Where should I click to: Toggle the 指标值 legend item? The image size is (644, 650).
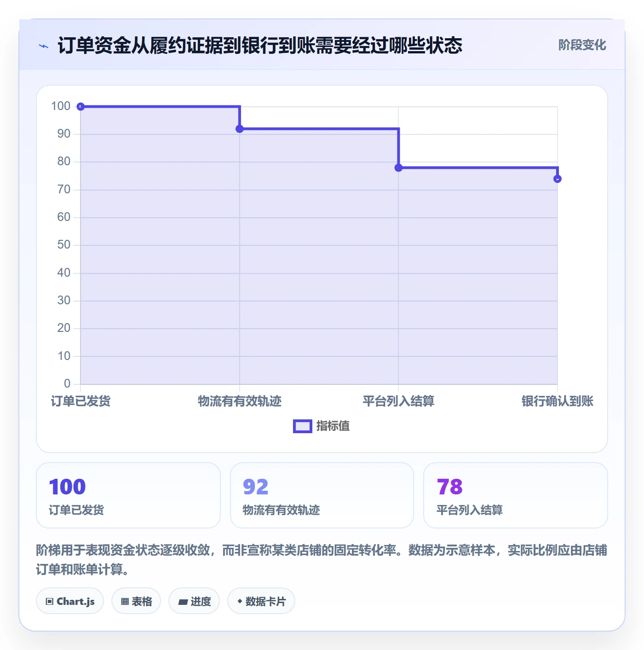322,426
